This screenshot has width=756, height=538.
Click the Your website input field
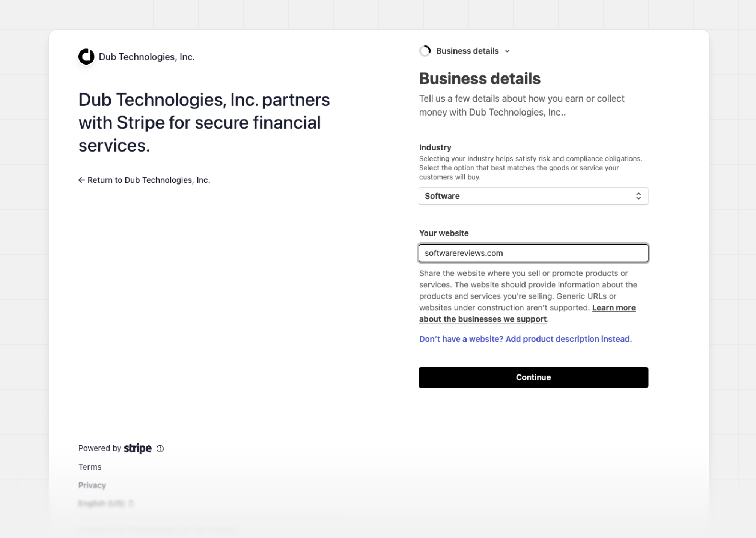(x=533, y=253)
